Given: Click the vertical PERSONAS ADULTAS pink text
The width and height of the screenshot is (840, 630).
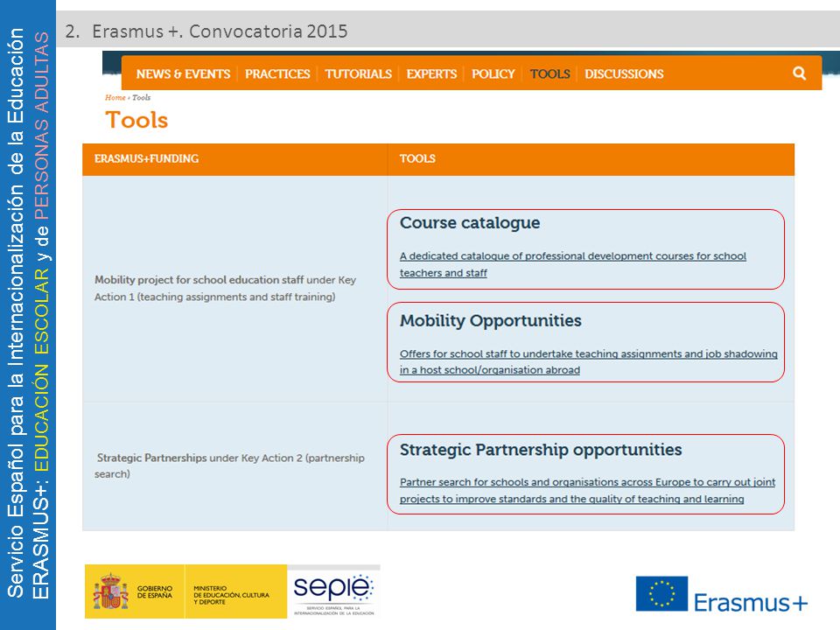Looking at the screenshot, I should tap(41, 126).
